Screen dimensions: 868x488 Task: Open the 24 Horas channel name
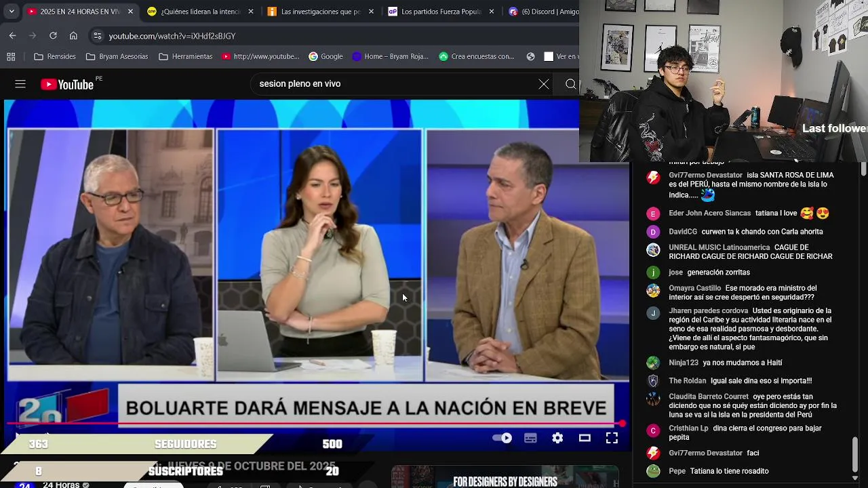(x=61, y=485)
